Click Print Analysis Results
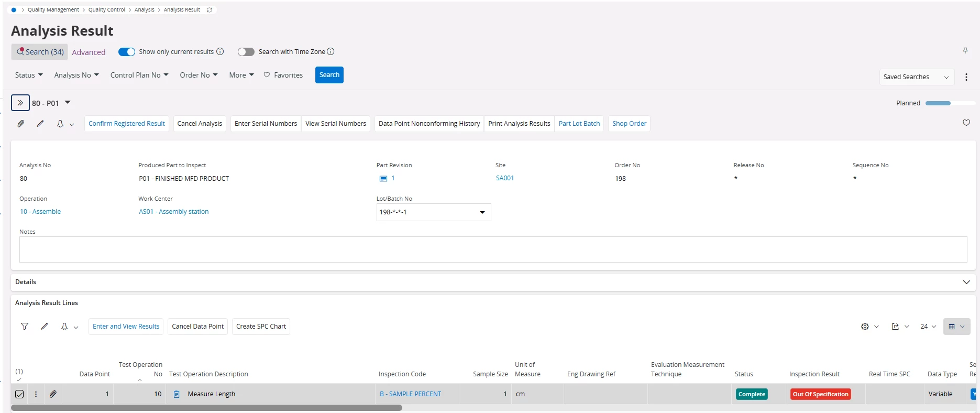This screenshot has height=413, width=980. tap(519, 124)
